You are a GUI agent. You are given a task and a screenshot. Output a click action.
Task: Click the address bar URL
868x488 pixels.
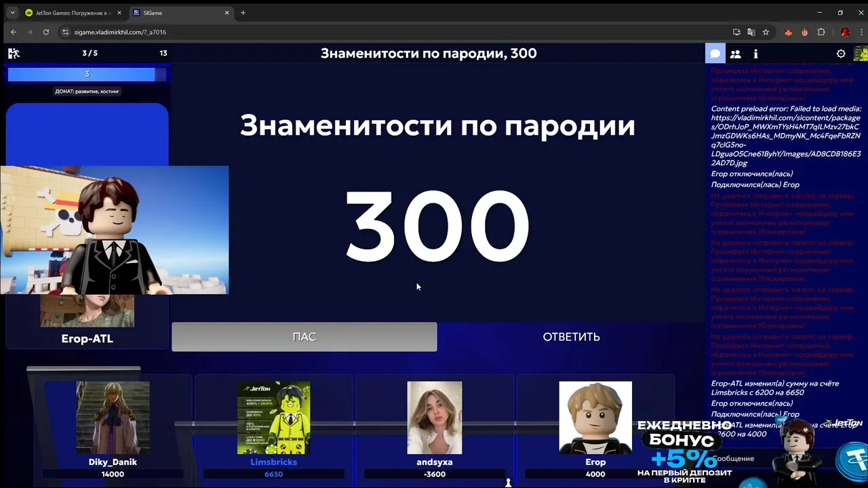(x=120, y=32)
